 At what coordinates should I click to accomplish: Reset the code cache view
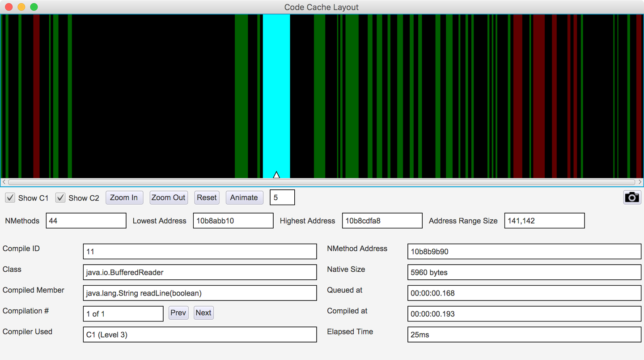pos(207,197)
